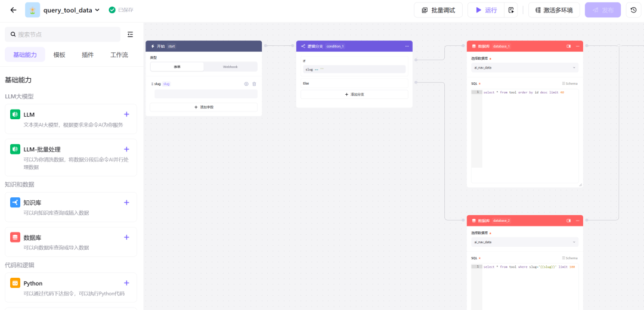
Task: Switch to the 基础能力 tab
Action: (25, 55)
